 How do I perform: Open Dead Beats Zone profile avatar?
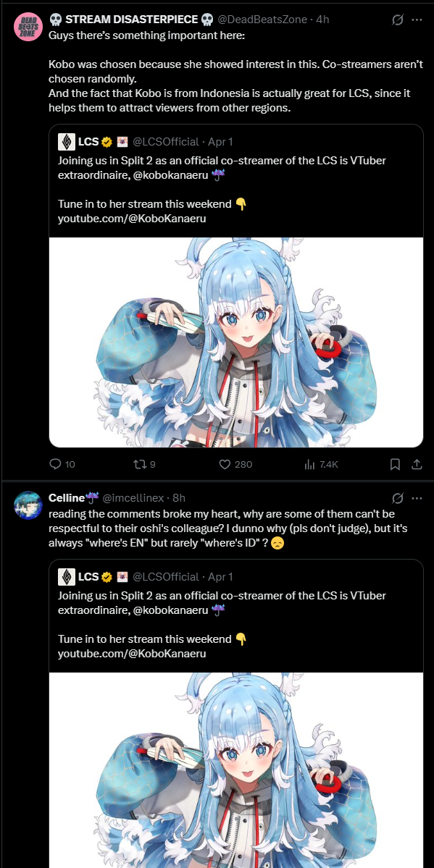point(28,28)
